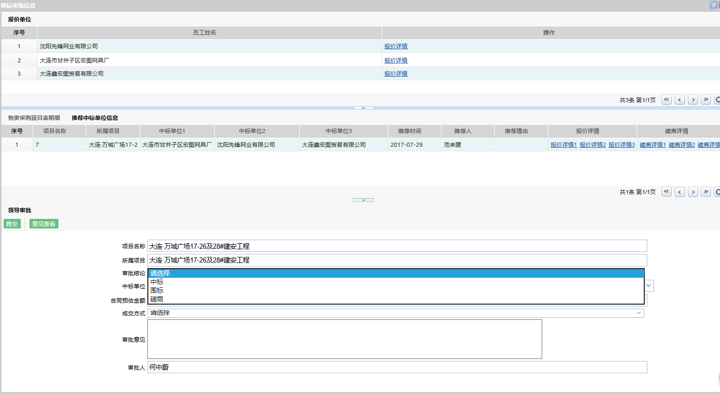Collapse the middle panel with the down-arrow handle
The height and width of the screenshot is (394, 720).
click(x=363, y=200)
